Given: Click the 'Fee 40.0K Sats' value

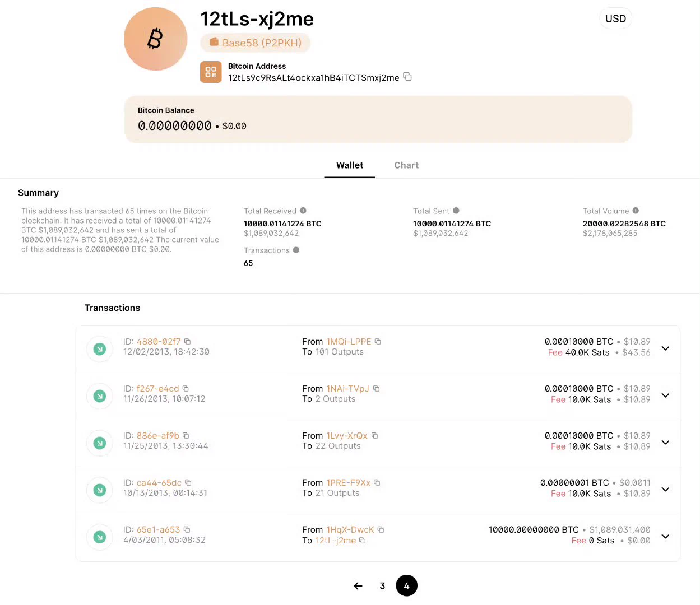Looking at the screenshot, I should coord(578,352).
